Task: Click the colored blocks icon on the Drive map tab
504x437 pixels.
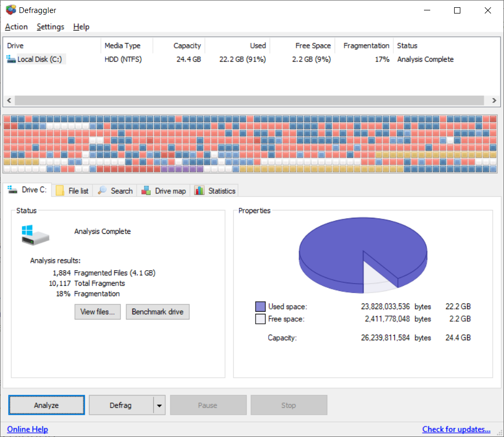Action: pos(146,190)
